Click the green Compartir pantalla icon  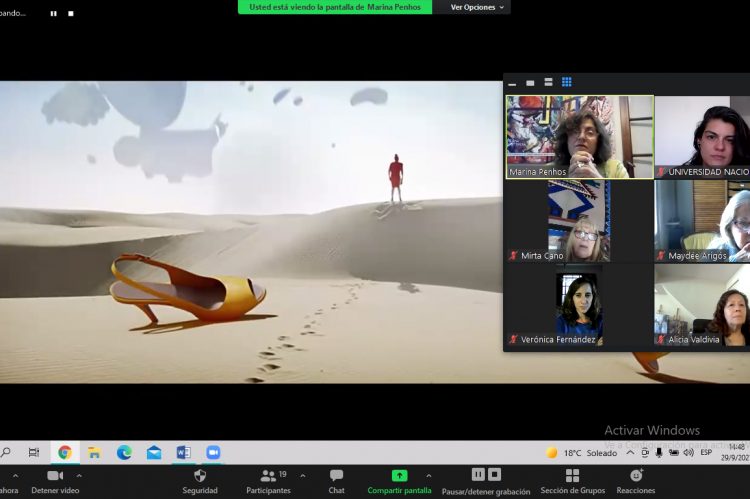click(x=399, y=476)
